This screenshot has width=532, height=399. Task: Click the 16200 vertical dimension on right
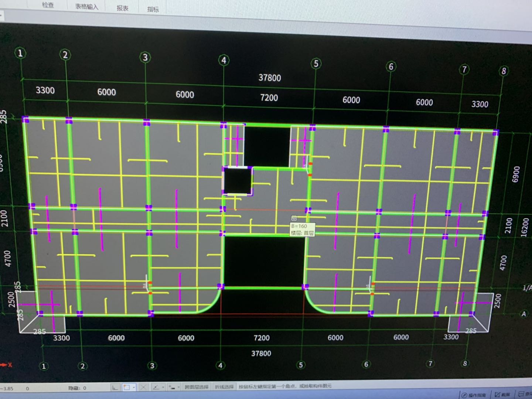click(x=524, y=227)
